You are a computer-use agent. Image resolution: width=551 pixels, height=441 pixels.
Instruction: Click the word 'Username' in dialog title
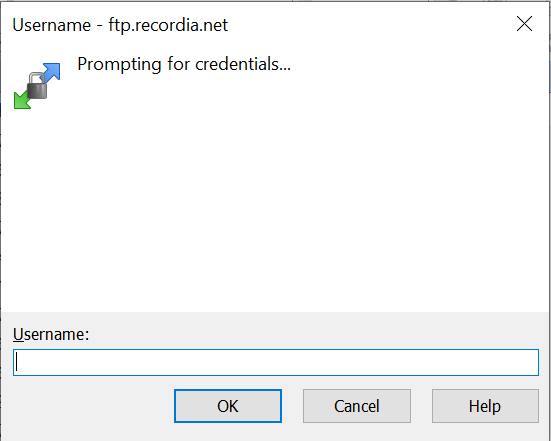pos(52,25)
